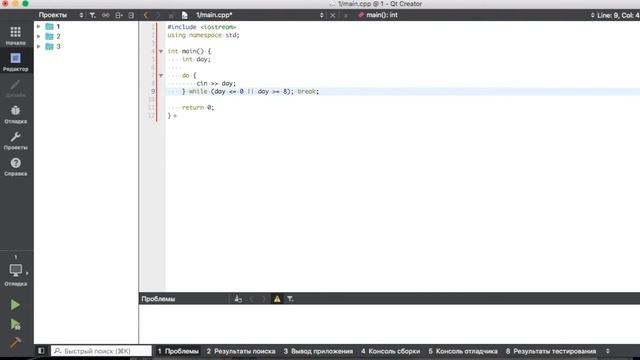Open the Отладка debug mode
This screenshot has height=360, width=640.
[16, 114]
